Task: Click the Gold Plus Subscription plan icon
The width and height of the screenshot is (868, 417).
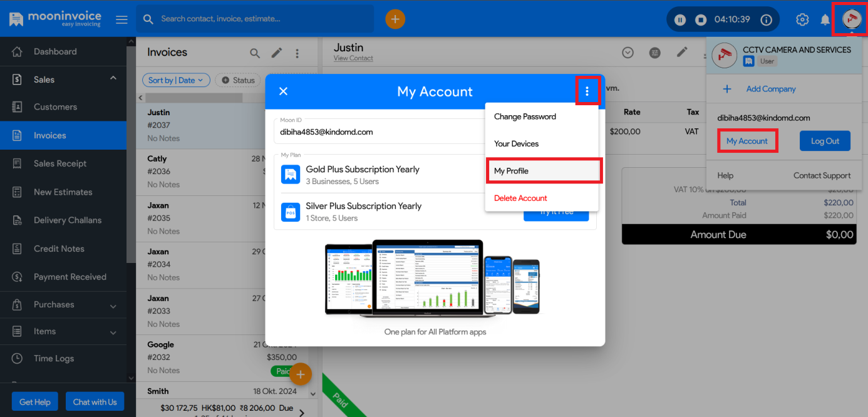Action: pyautogui.click(x=290, y=175)
